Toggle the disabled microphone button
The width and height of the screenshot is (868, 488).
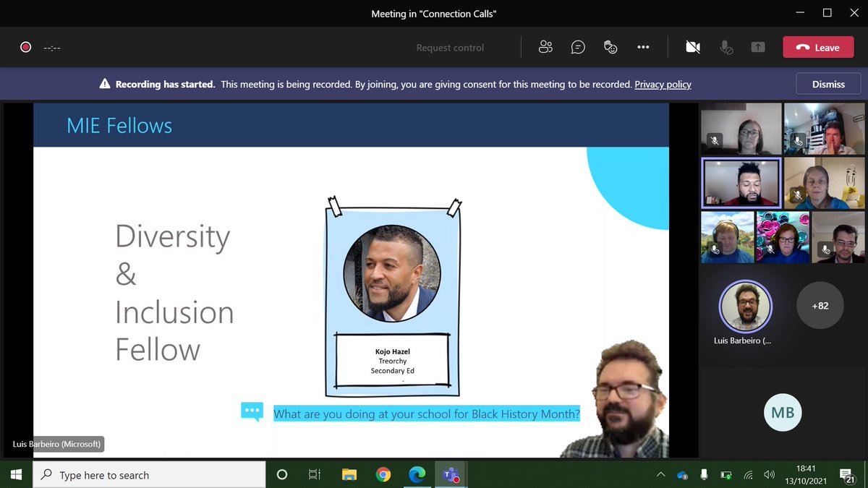[726, 47]
